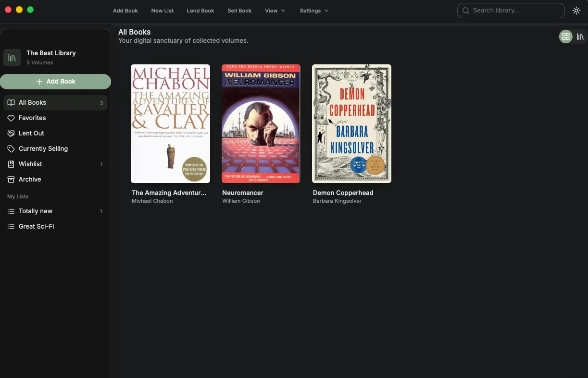This screenshot has height=378, width=588.
Task: Open the Wishlist section
Action: pos(55,164)
